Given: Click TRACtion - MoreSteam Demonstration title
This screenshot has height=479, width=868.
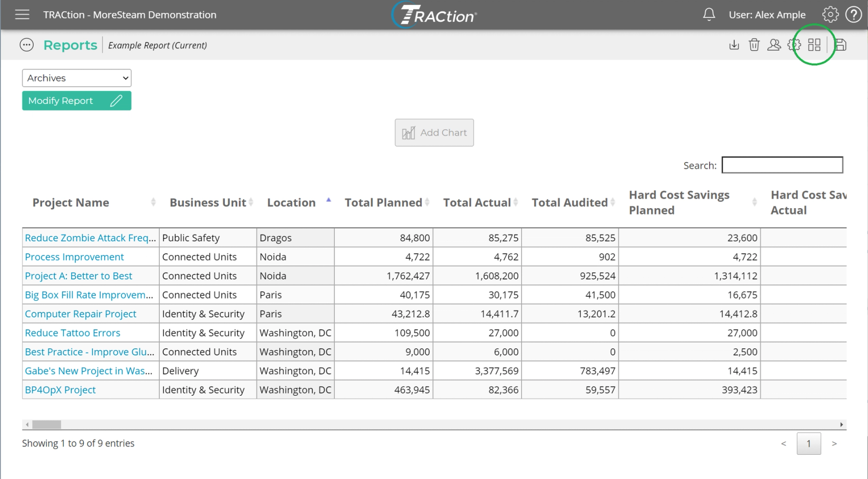Looking at the screenshot, I should click(130, 15).
